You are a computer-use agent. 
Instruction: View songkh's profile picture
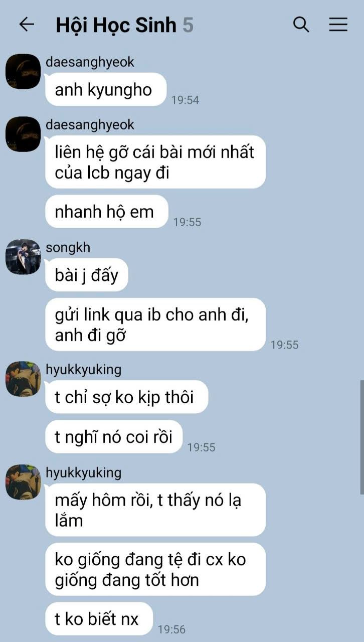(23, 257)
